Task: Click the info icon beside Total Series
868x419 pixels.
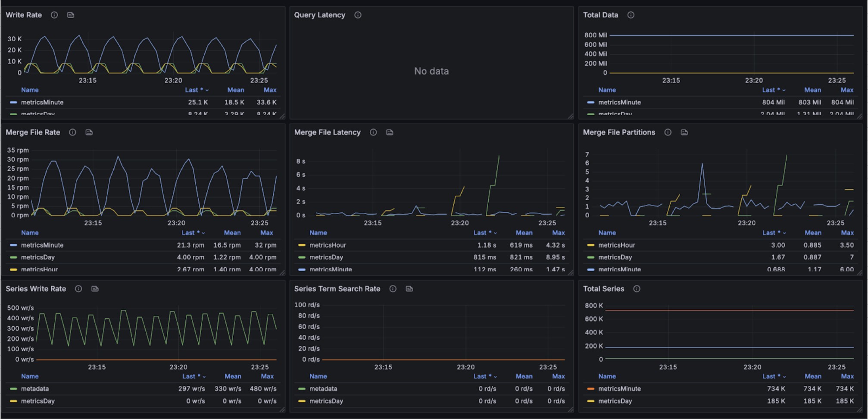Action: tap(637, 289)
